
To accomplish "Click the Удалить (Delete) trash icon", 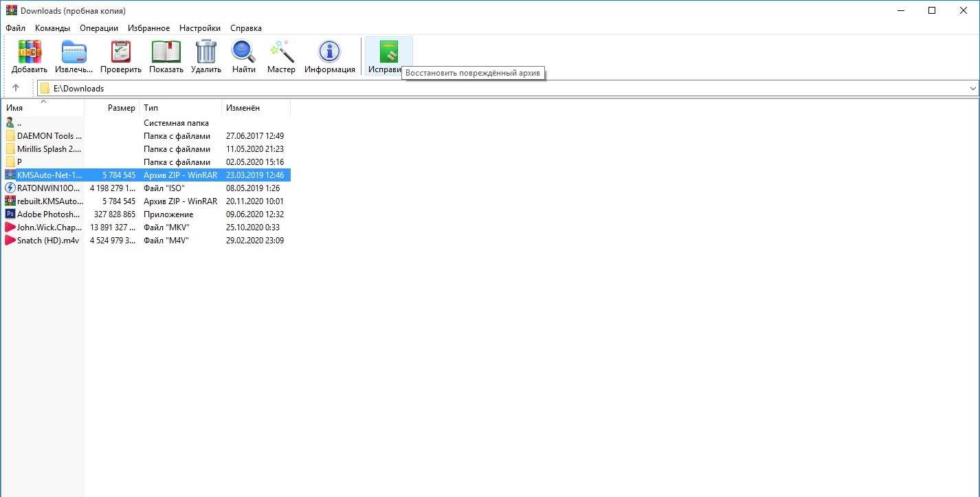I will coord(206,52).
